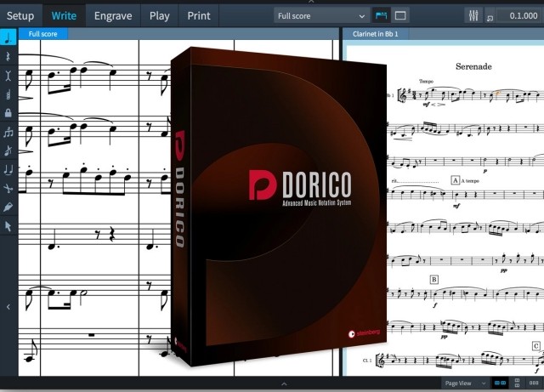The height and width of the screenshot is (392, 544).
Task: Select the quarter note input tool
Action: [8, 37]
